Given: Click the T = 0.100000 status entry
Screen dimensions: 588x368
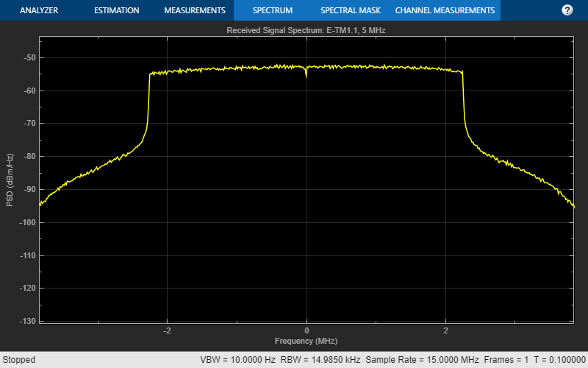Looking at the screenshot, I should tap(561, 360).
